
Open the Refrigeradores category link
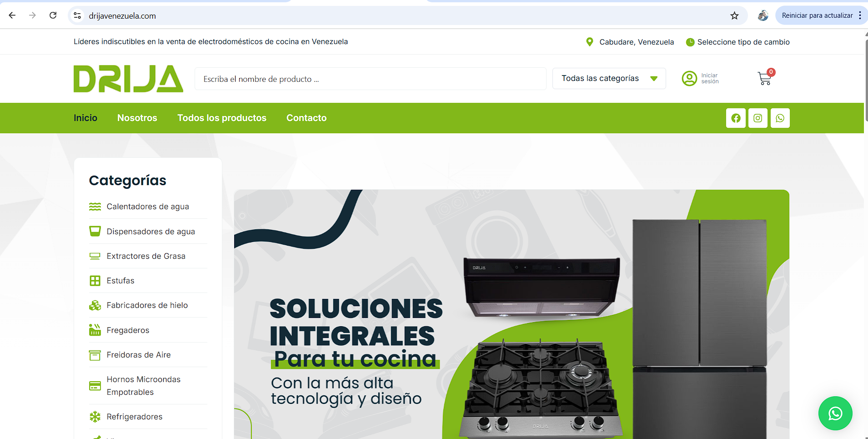pos(135,417)
